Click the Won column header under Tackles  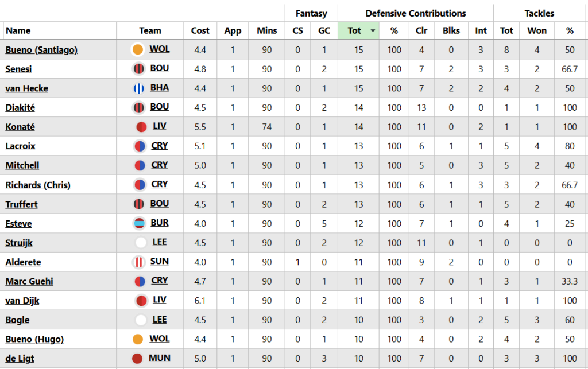point(537,30)
